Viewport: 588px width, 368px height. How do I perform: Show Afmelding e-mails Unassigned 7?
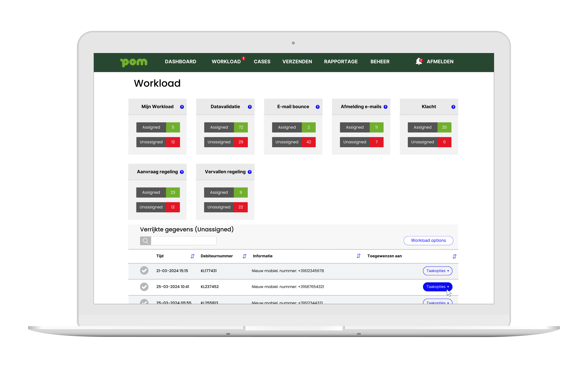point(362,142)
